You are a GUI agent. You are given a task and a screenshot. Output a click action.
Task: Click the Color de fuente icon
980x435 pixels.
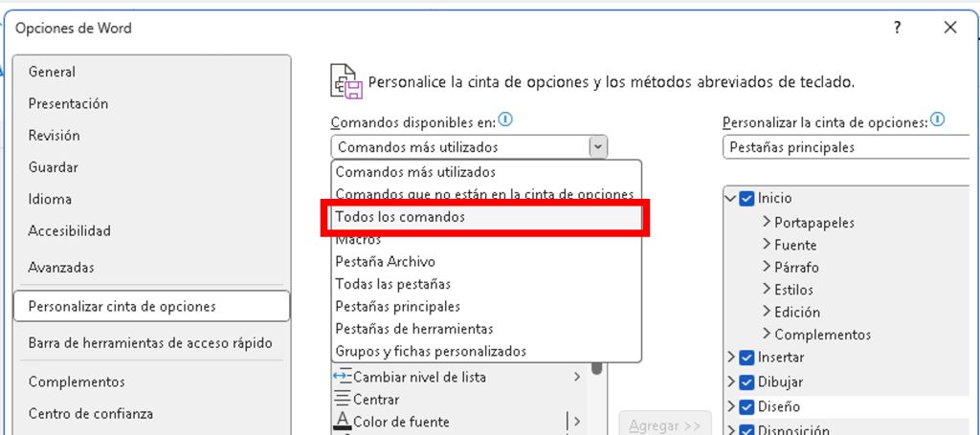[342, 422]
